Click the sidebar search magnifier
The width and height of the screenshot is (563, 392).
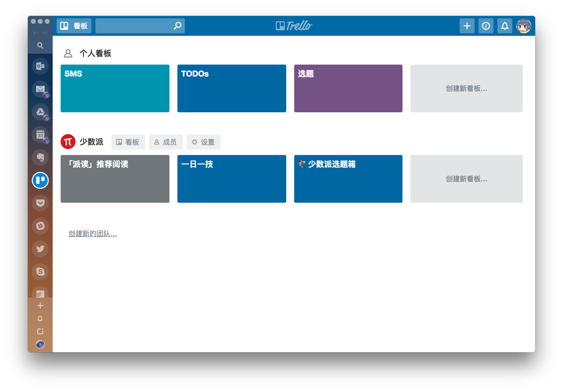(x=40, y=45)
